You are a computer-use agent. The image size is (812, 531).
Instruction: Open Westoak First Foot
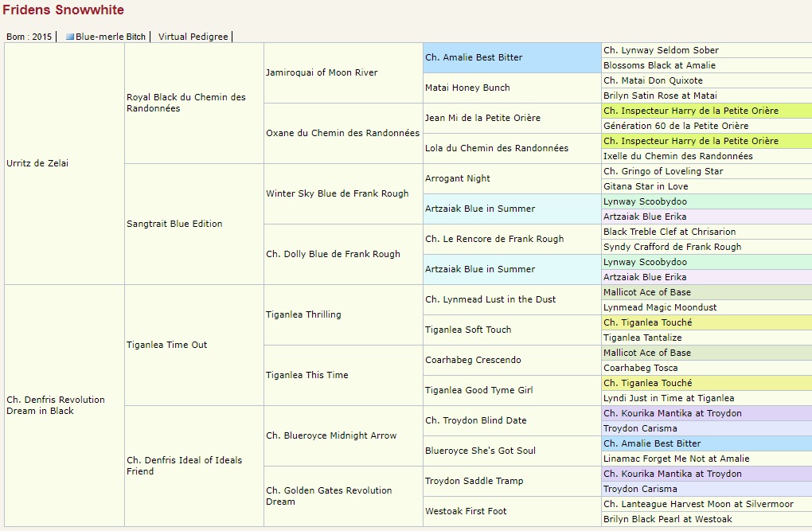tap(466, 511)
